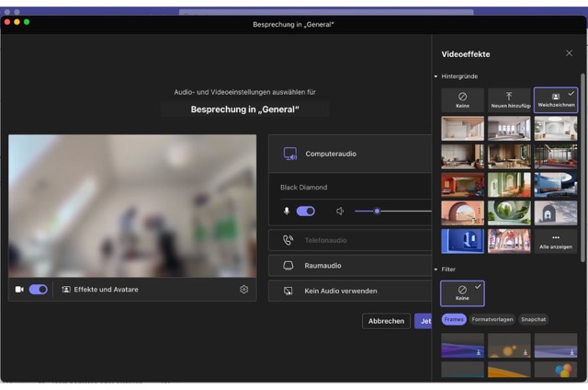
Task: Switch to the Frames filter tab
Action: click(x=454, y=319)
